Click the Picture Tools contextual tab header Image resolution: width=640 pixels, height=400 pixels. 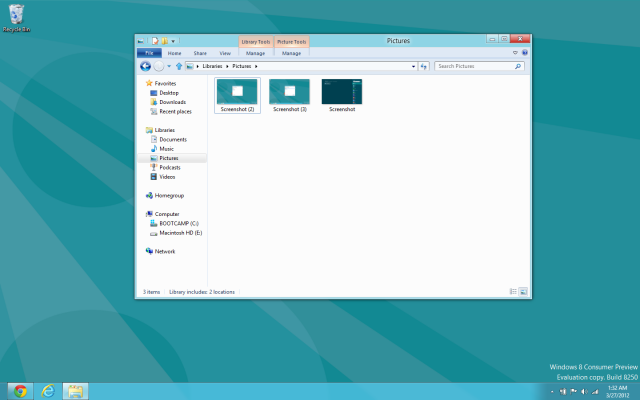point(291,42)
